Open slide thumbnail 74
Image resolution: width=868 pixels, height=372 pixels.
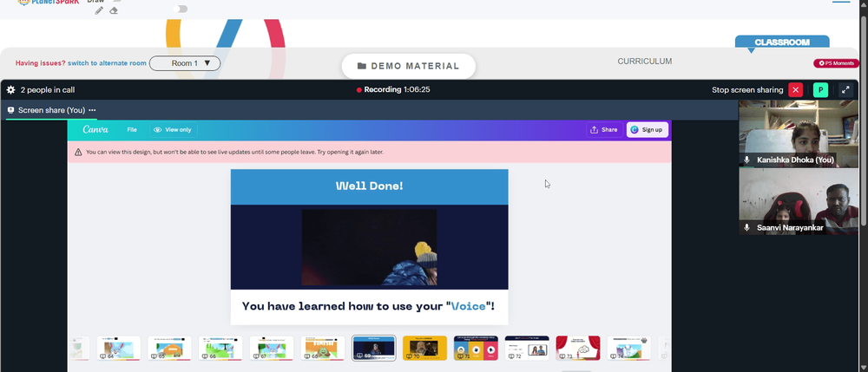pos(628,349)
